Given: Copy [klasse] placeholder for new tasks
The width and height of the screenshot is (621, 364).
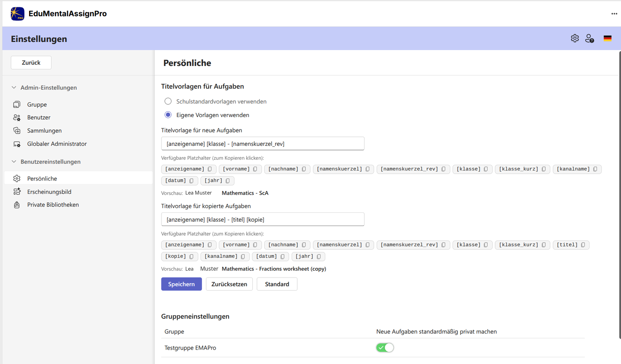Looking at the screenshot, I should [x=472, y=169].
